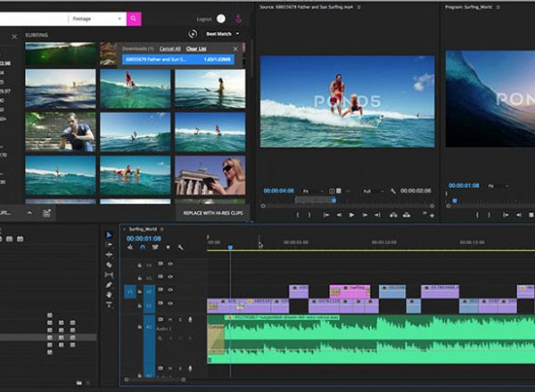
Task: Toggle Linked Selection in timeline
Action: tap(155, 248)
